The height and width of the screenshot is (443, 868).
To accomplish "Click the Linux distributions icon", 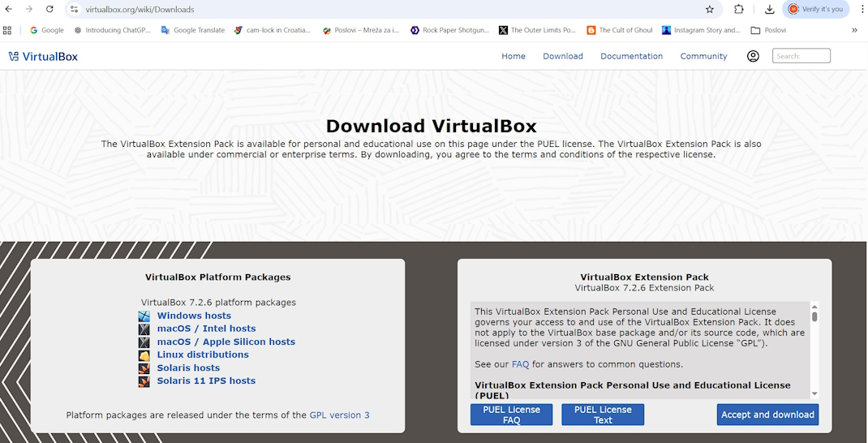I will point(144,355).
